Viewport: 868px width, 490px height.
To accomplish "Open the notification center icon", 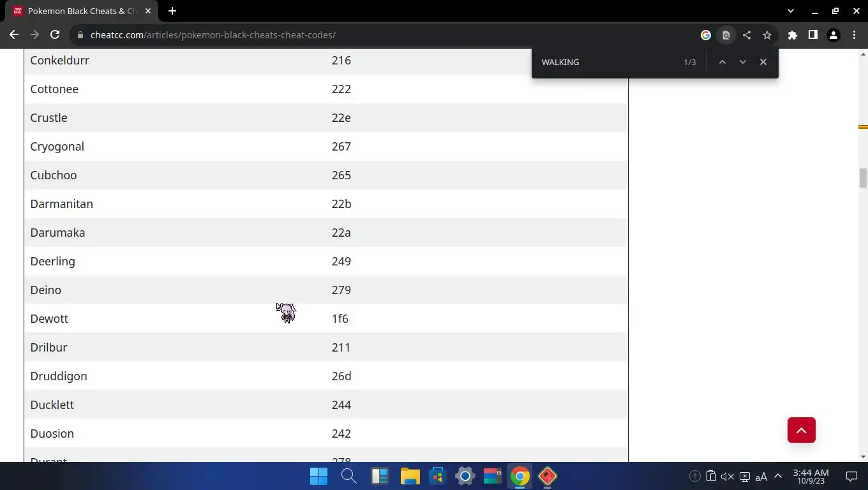I will 851,477.
